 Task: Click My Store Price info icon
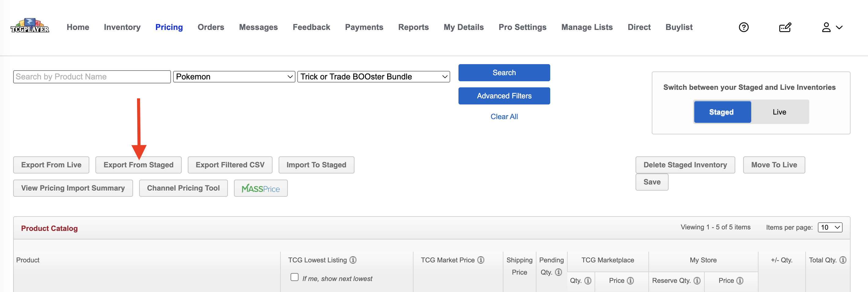(740, 280)
